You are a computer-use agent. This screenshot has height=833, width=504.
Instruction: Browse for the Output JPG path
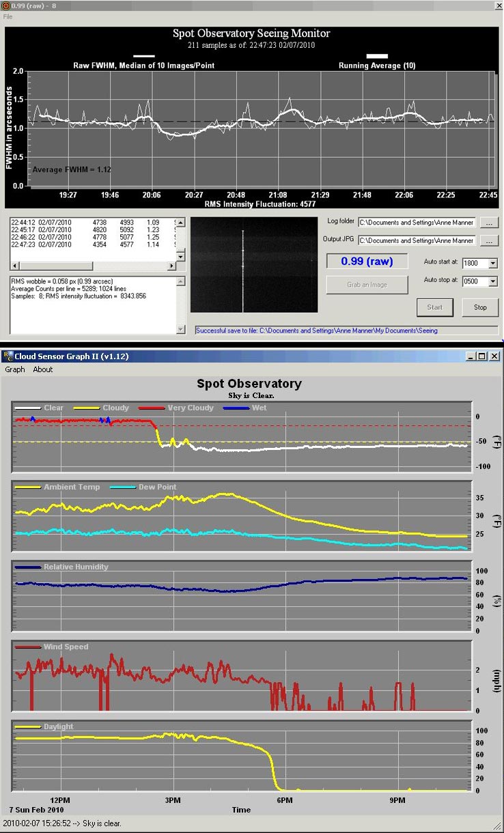click(x=489, y=240)
